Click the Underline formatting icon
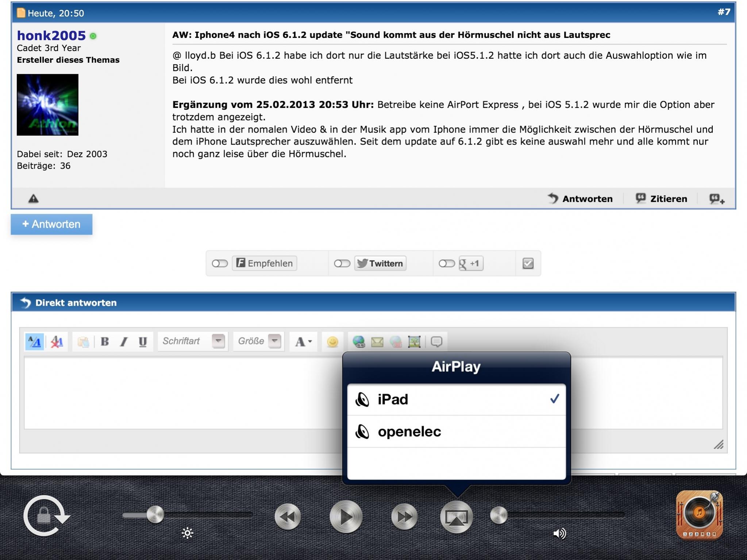Screen dimensions: 747x560 coord(143,341)
